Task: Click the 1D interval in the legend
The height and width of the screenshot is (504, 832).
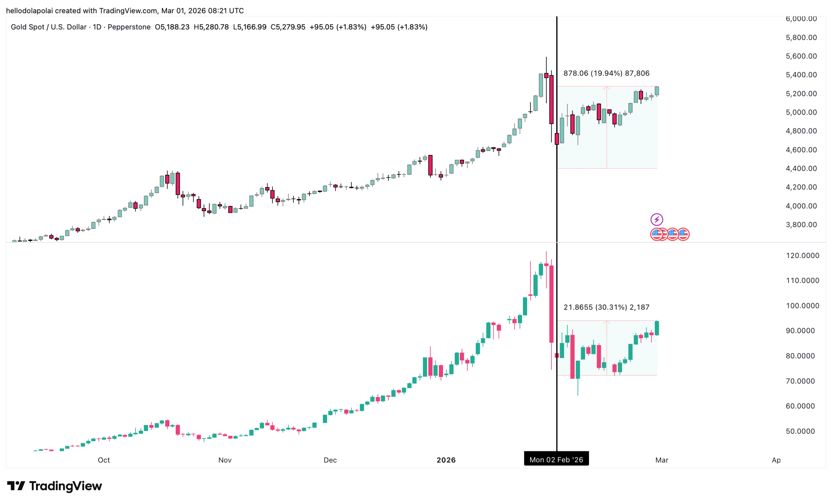Action: coord(97,27)
